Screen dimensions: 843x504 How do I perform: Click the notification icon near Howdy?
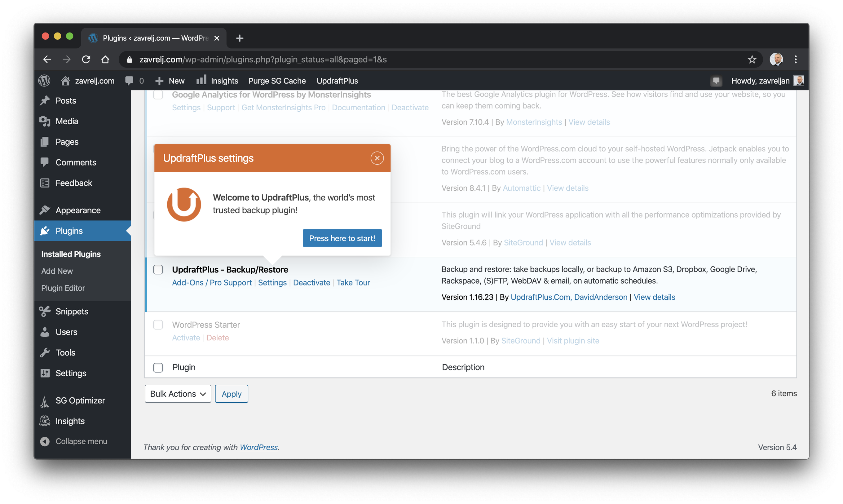[716, 81]
